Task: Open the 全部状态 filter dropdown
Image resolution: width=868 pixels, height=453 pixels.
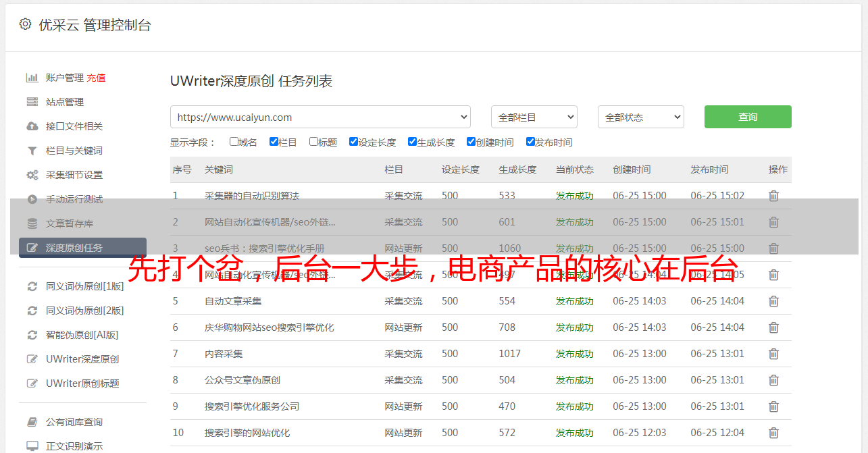Action: [640, 117]
